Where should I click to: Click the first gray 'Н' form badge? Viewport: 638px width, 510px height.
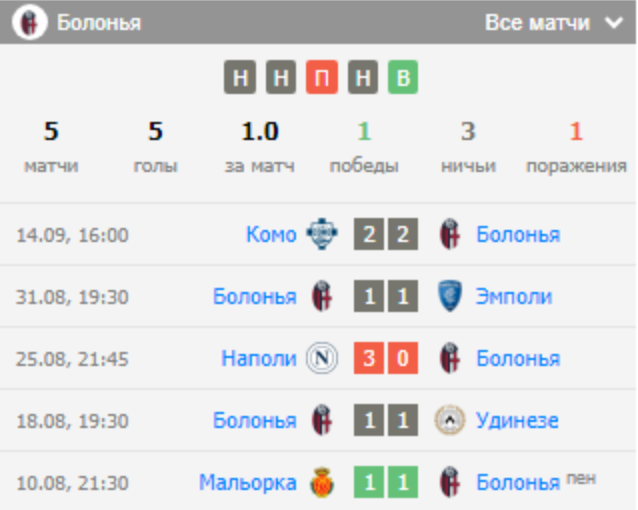point(240,78)
